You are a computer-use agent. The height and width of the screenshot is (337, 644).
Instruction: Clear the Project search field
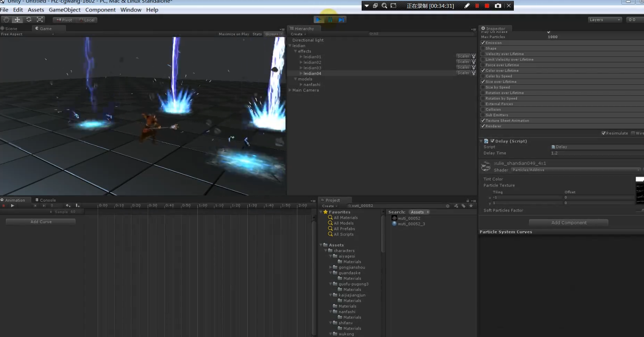(447, 206)
